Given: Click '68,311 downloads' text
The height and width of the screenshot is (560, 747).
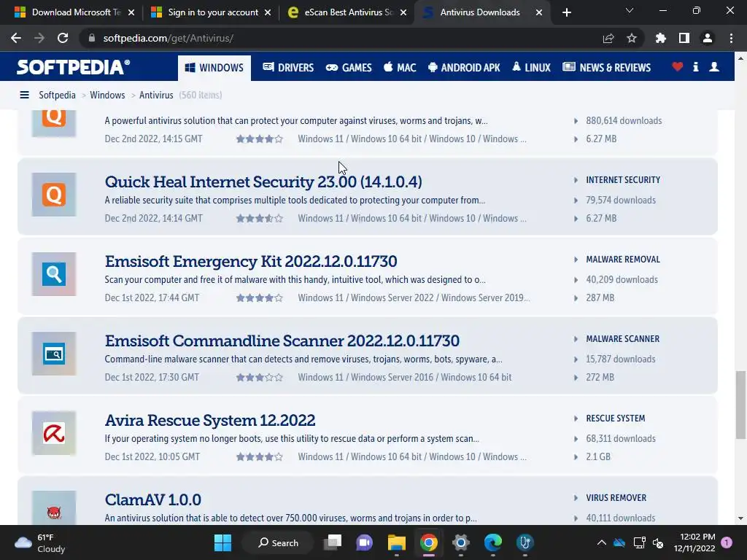Looking at the screenshot, I should tap(621, 438).
